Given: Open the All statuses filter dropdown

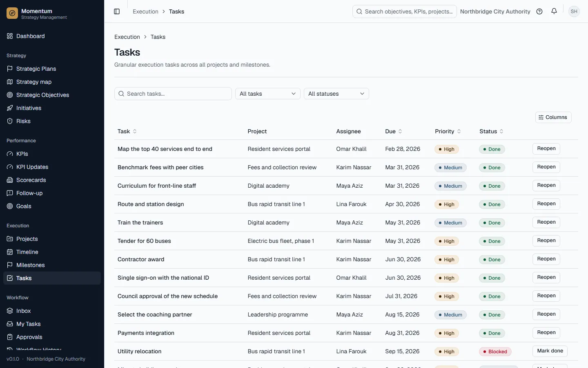Looking at the screenshot, I should coord(336,94).
